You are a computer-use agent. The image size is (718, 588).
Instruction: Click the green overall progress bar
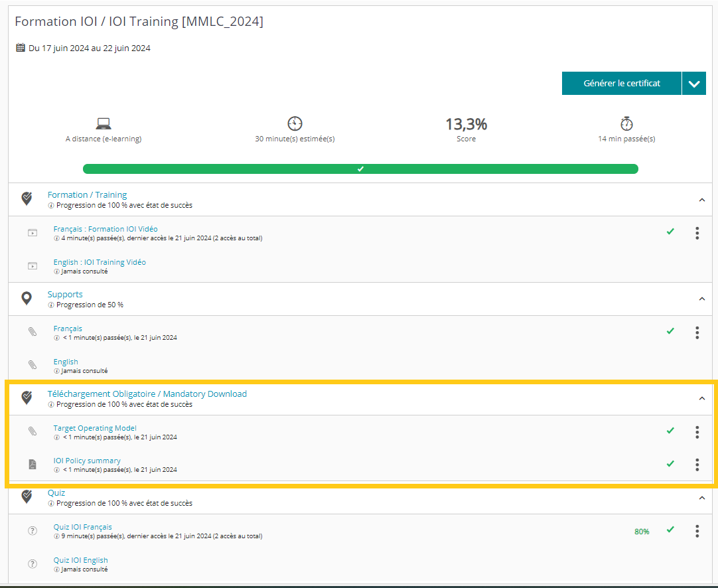pos(360,169)
